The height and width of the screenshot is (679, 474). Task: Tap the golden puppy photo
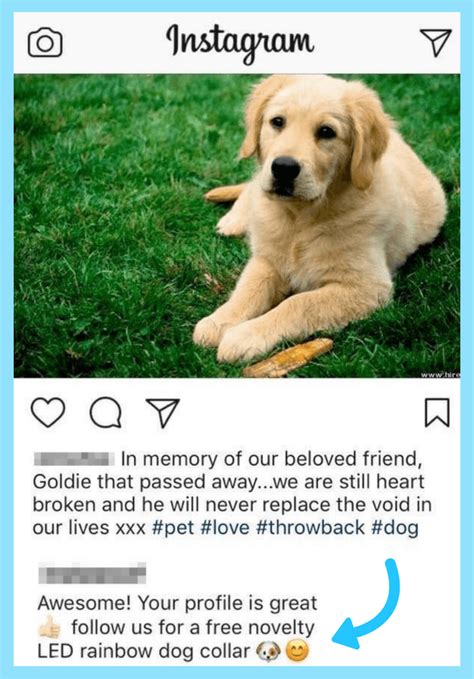pyautogui.click(x=237, y=226)
